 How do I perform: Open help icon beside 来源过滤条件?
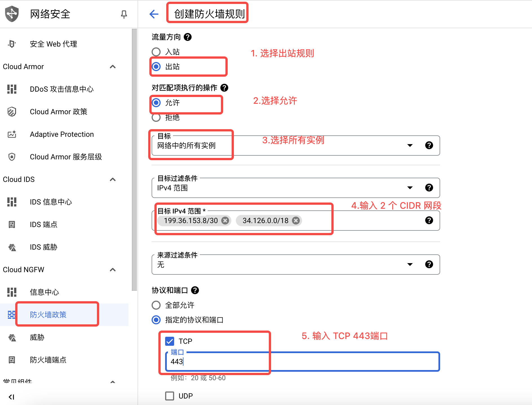tap(429, 264)
